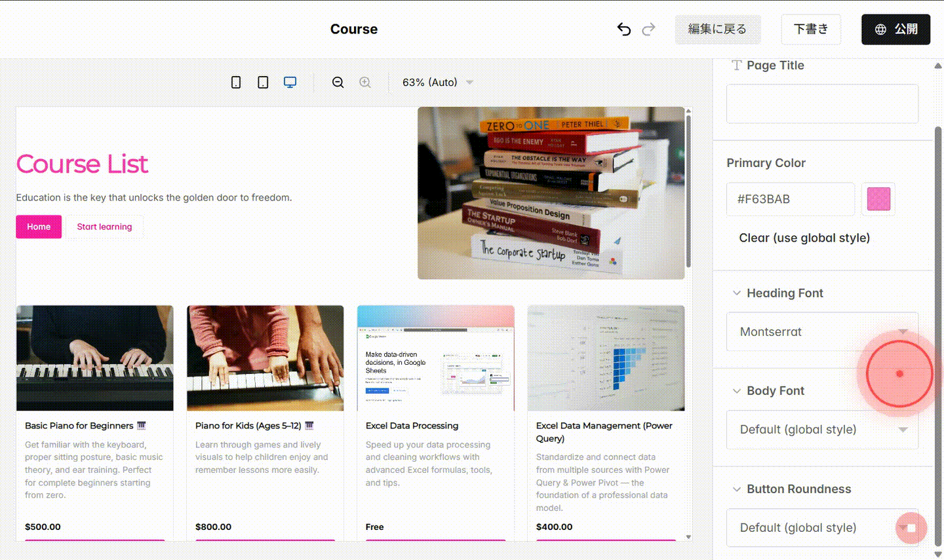Click the 編集に戻る button
Image resolution: width=944 pixels, height=560 pixels.
pos(718,29)
